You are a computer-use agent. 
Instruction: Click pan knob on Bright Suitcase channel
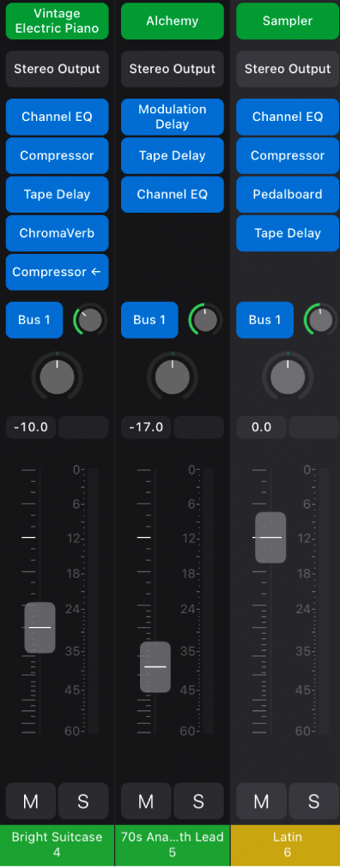pos(57,377)
